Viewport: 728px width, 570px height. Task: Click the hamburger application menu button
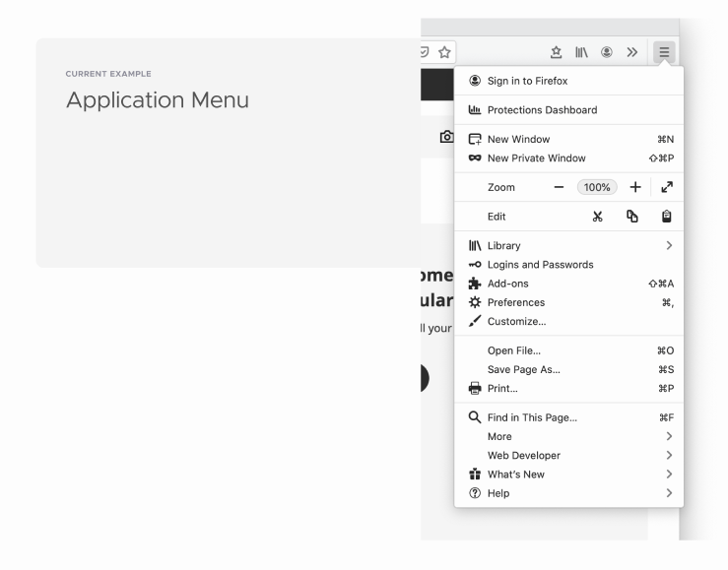pos(665,53)
